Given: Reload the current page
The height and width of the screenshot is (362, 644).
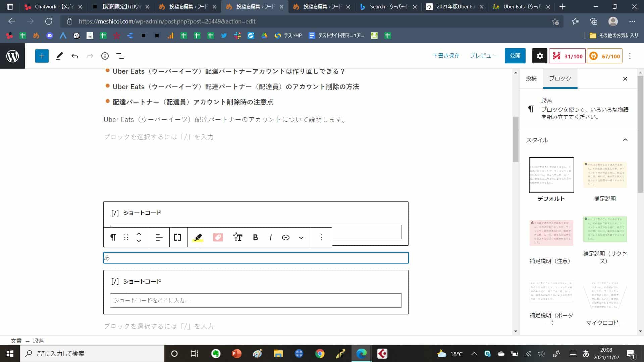Looking at the screenshot, I should coord(49,21).
